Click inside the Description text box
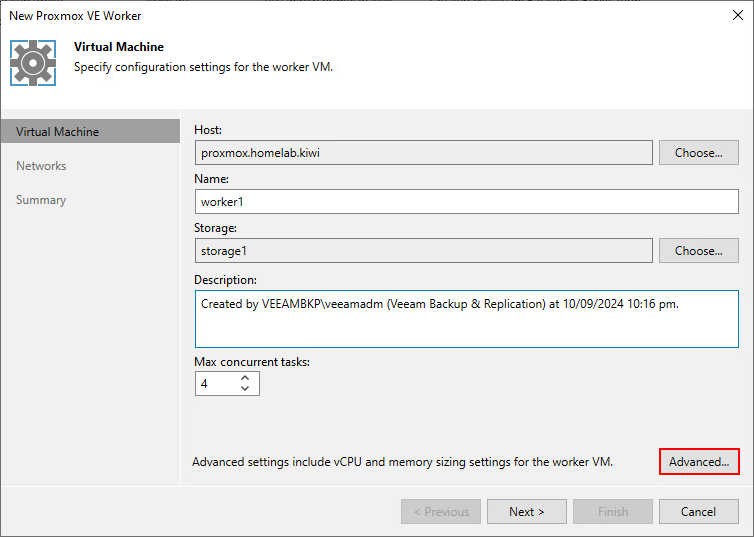 click(466, 319)
